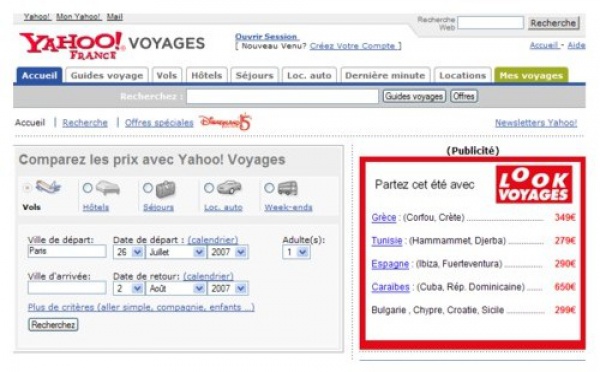Open the Yahoo! link in top bar
Image resolution: width=600 pixels, height=372 pixels.
pos(37,17)
